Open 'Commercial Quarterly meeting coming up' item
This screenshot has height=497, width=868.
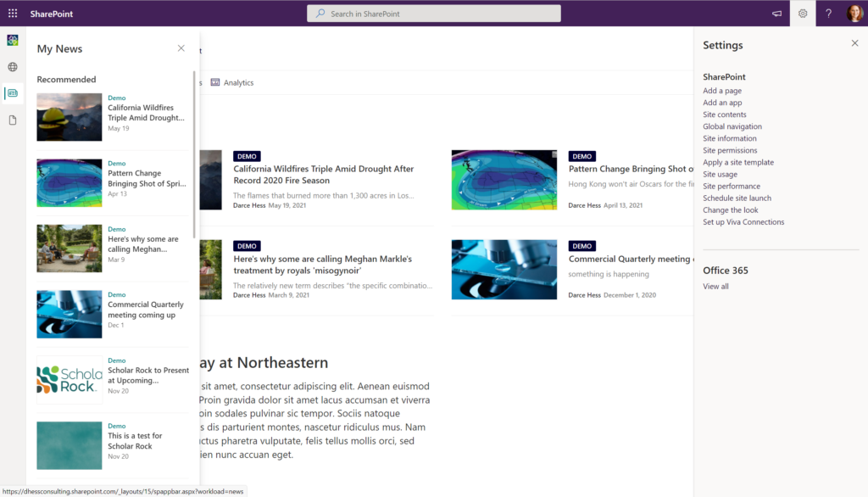click(x=146, y=310)
